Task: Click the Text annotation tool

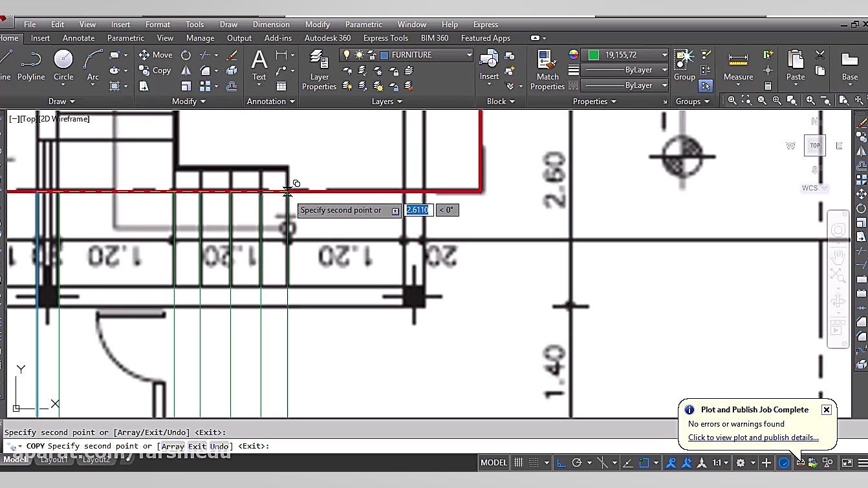Action: [x=259, y=65]
